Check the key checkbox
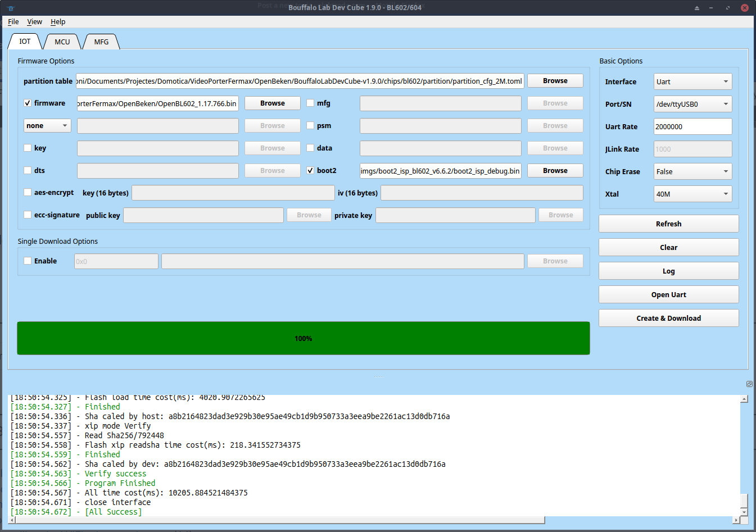The width and height of the screenshot is (756, 532). pos(28,148)
